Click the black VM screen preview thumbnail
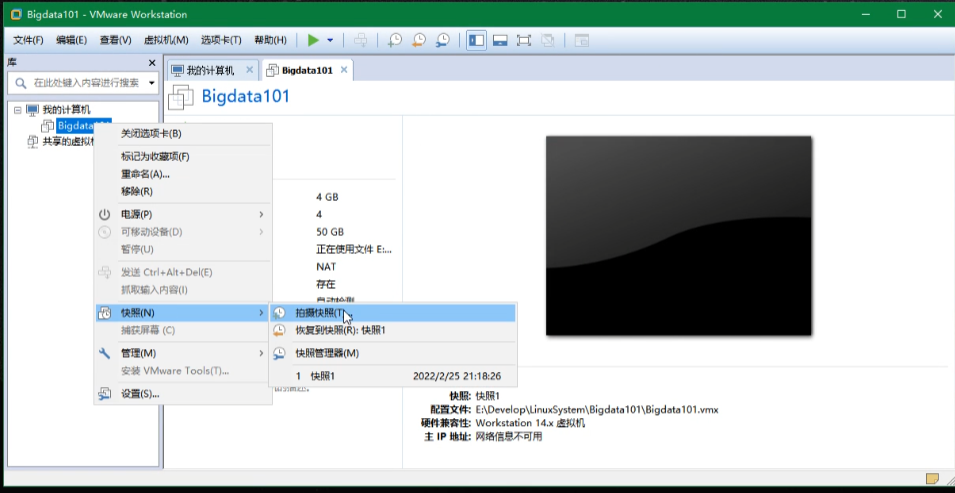Viewport: 955px width, 493px height. coord(678,235)
